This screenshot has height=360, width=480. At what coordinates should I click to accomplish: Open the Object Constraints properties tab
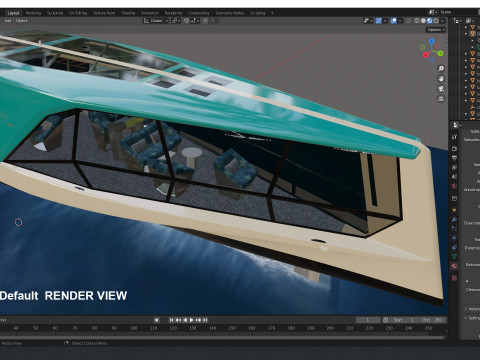point(454,247)
